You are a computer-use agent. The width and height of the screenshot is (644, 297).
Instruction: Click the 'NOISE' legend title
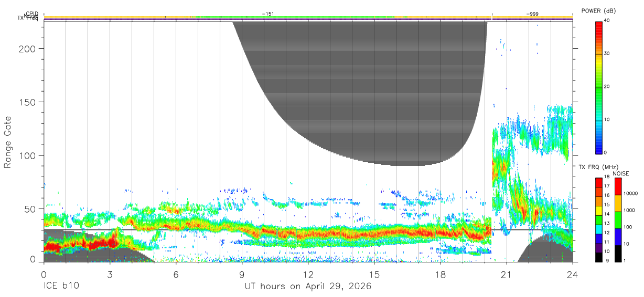620,173
